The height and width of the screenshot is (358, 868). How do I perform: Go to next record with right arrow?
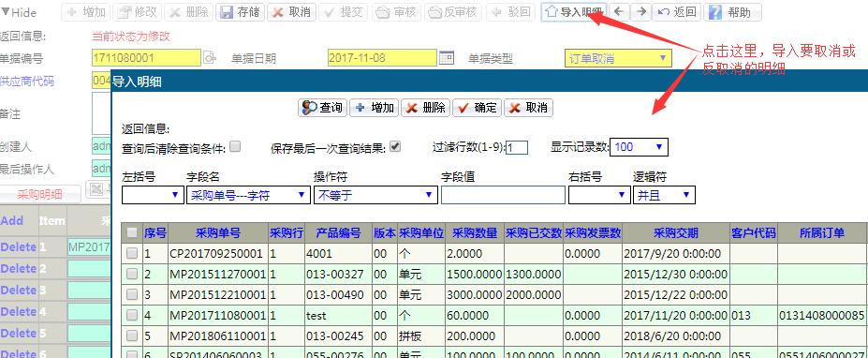point(641,12)
